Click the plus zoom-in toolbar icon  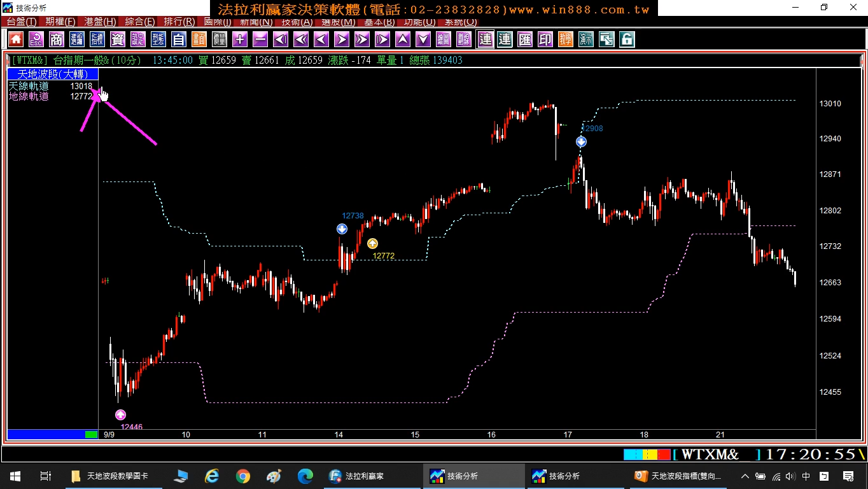click(x=240, y=39)
